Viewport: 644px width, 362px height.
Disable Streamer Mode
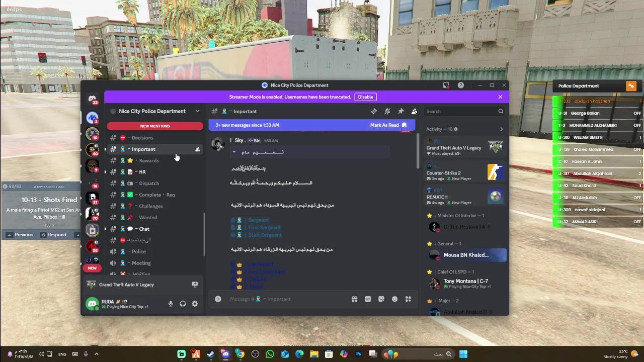click(365, 97)
